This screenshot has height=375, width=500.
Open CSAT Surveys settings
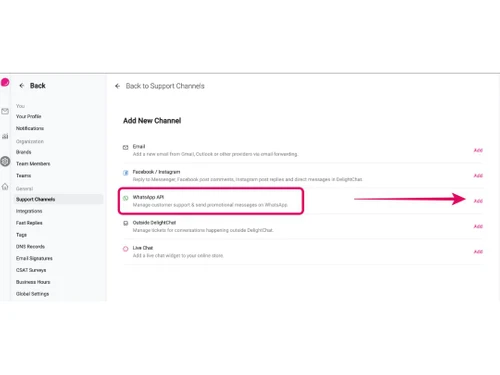click(31, 270)
